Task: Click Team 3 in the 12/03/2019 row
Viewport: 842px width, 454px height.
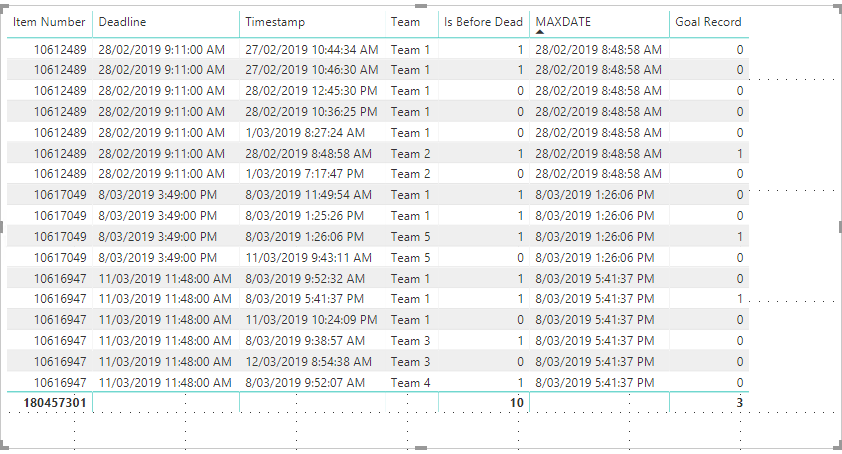Action: click(410, 362)
